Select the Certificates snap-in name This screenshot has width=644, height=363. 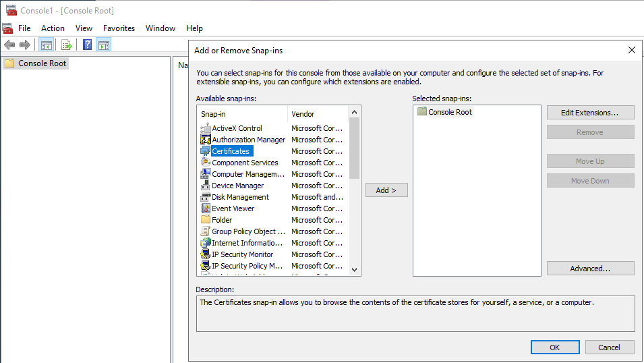coord(231,151)
